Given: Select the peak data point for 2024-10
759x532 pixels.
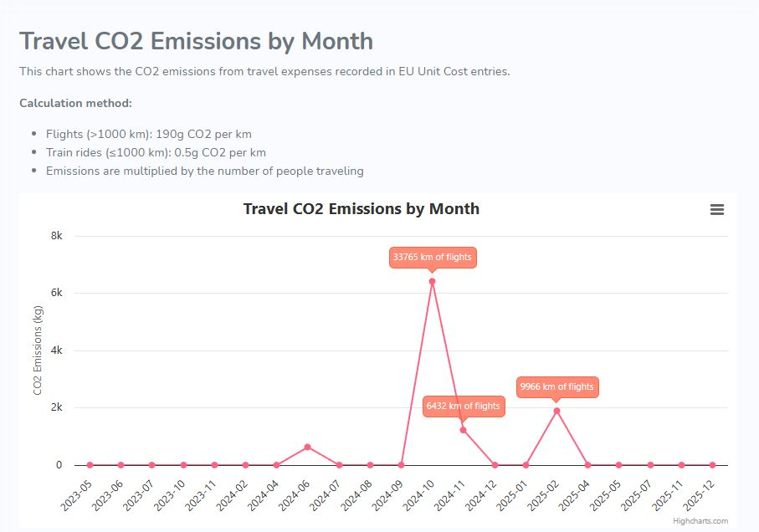Looking at the screenshot, I should pyautogui.click(x=432, y=281).
